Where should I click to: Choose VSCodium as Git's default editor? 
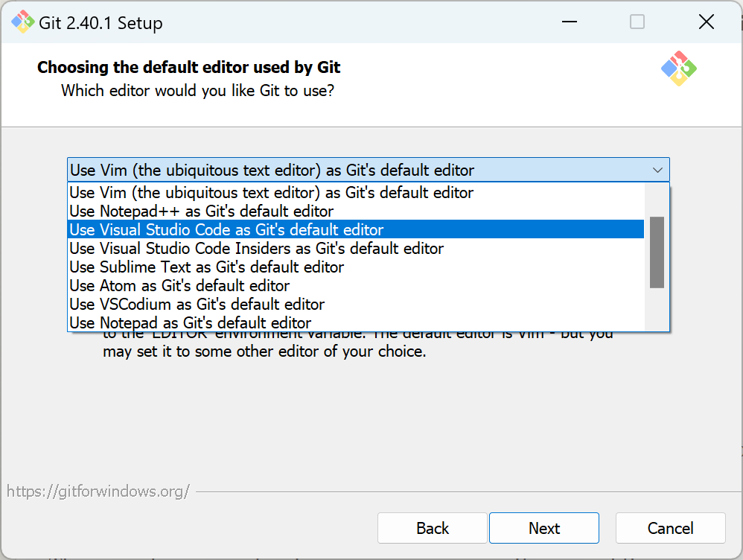(x=356, y=304)
